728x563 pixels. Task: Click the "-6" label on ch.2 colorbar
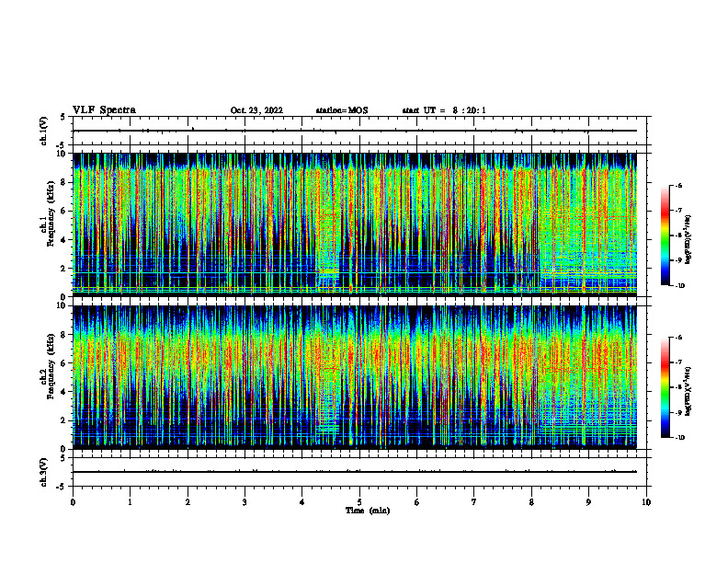click(678, 338)
